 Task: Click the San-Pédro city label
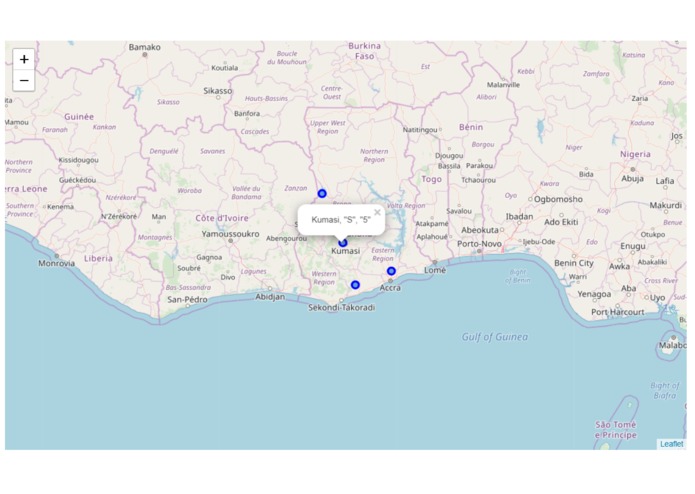(187, 300)
